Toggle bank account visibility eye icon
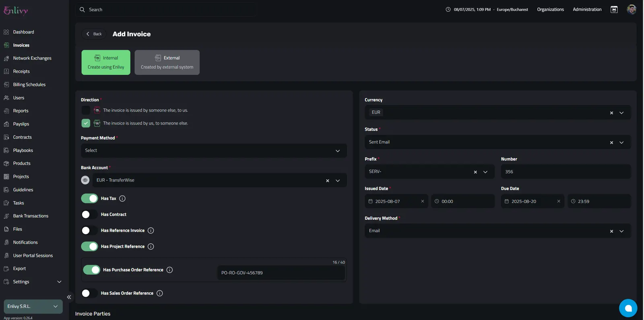The image size is (644, 320). (x=85, y=180)
